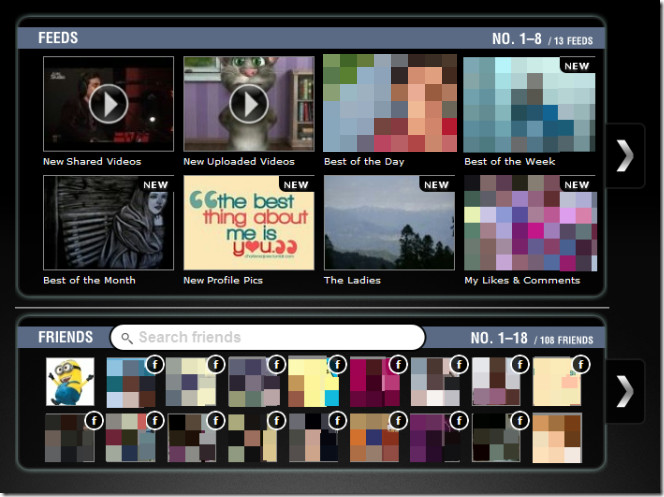This screenshot has width=664, height=497.
Task: Play the New Shared Videos feed
Action: pyautogui.click(x=108, y=103)
